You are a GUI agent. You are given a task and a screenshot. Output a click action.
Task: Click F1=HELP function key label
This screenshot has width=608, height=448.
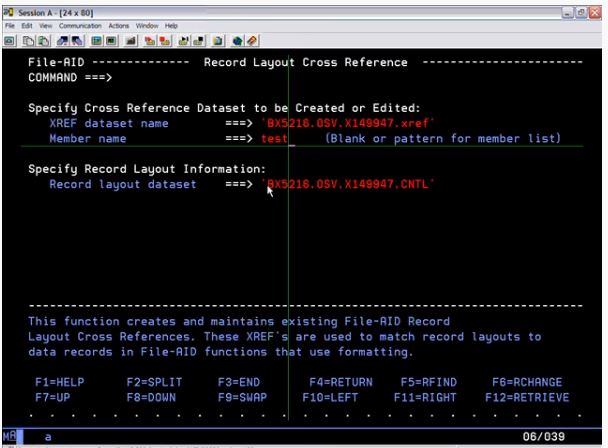point(60,382)
